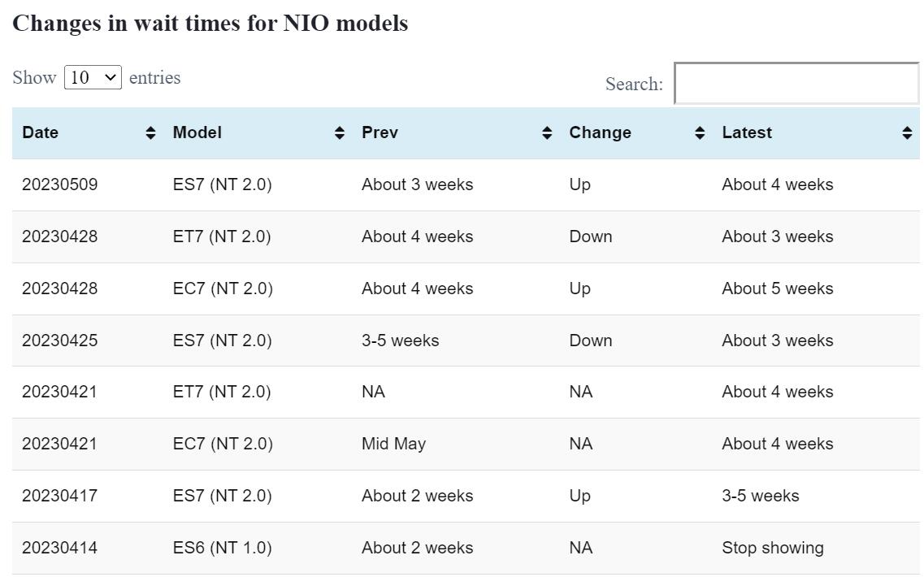
Task: Click the sort arrows in Latest column
Action: pyautogui.click(x=907, y=133)
